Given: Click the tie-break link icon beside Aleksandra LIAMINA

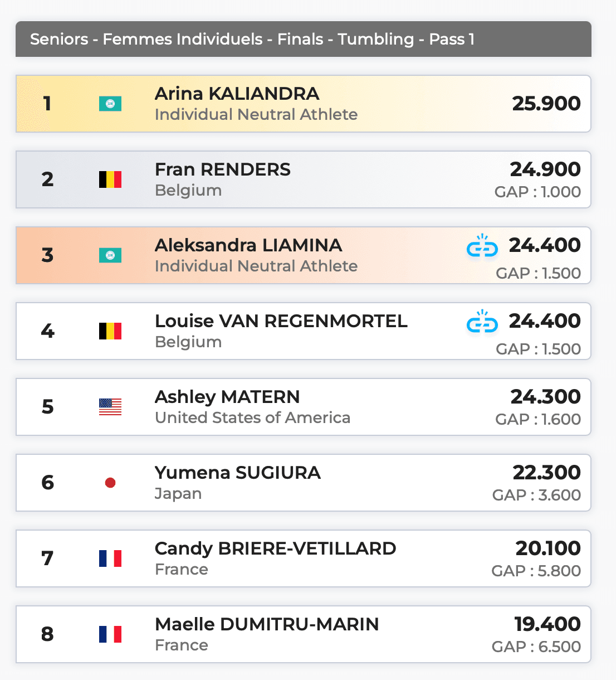Looking at the screenshot, I should (482, 246).
